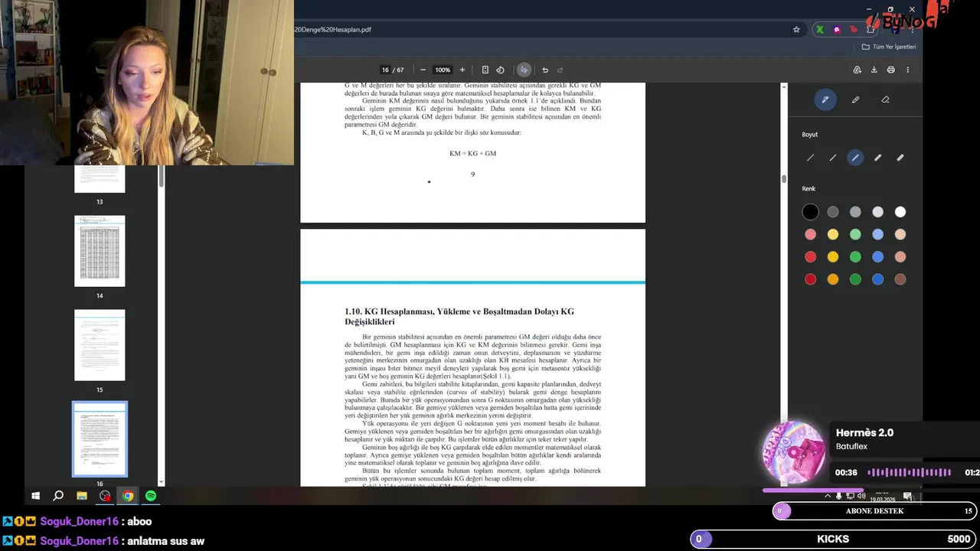Edit the 100% zoom level field
This screenshot has height=551, width=980.
443,70
